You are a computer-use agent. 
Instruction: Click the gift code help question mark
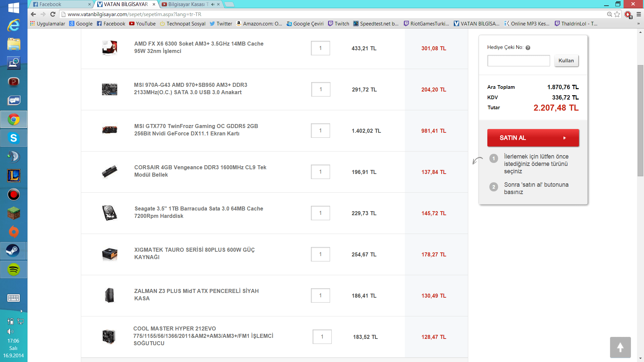coord(528,48)
